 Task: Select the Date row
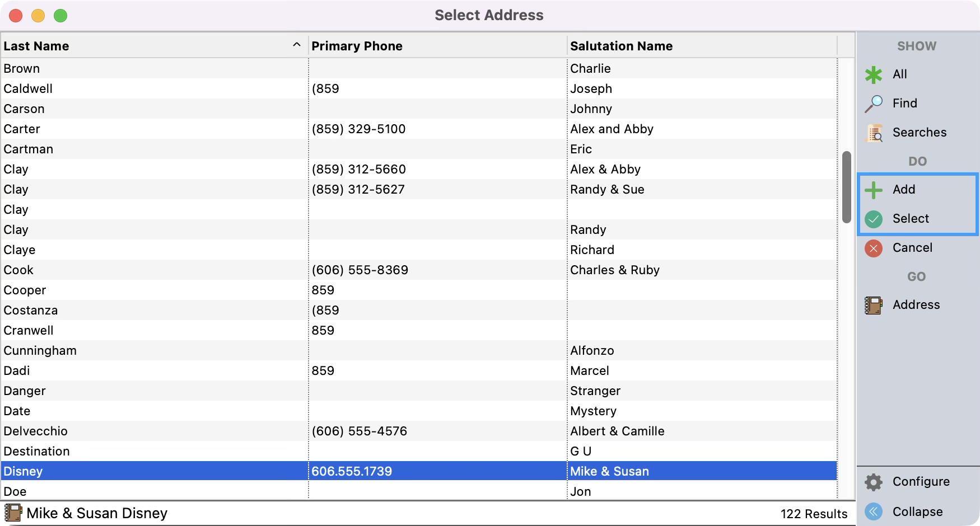419,411
